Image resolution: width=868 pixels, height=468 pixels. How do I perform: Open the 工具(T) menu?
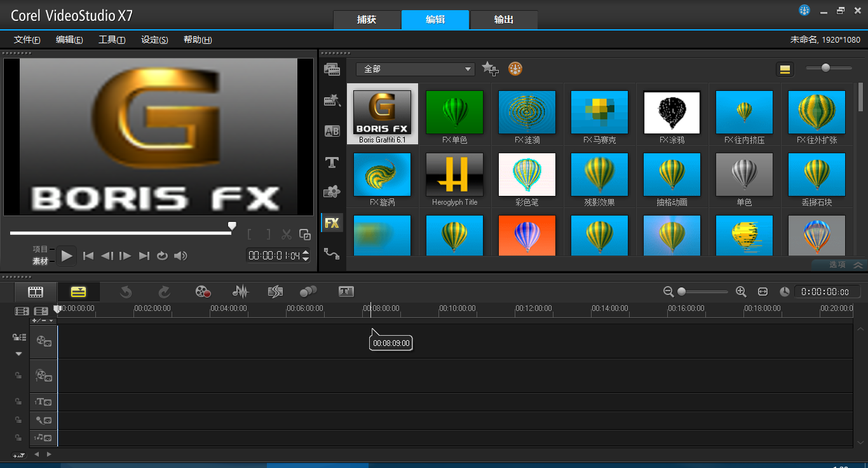[112, 39]
